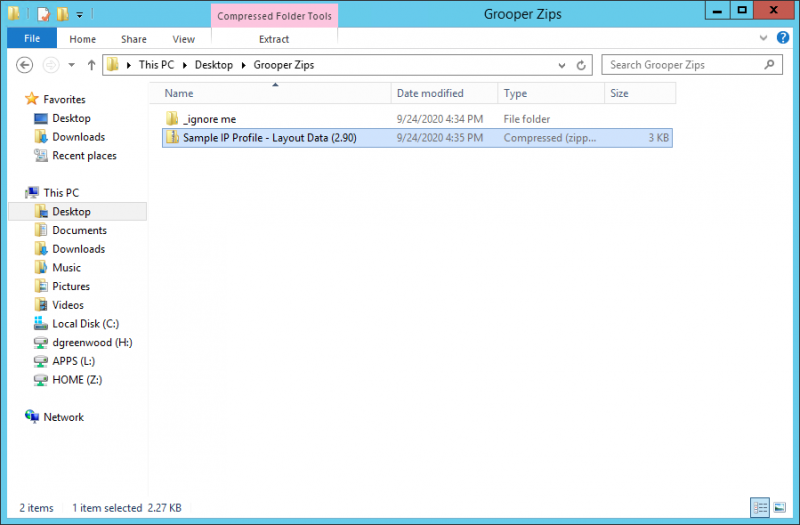800x525 pixels.
Task: Click the New folder quick access icon
Action: (63, 14)
